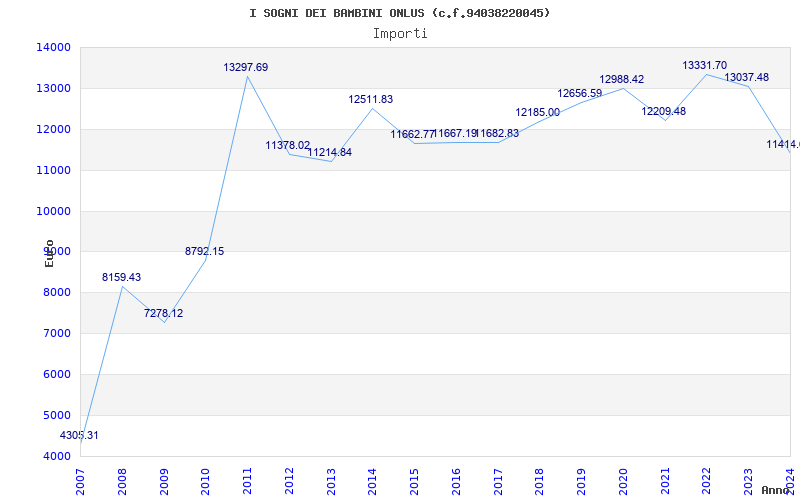Click the 12000 y-axis tick label

coord(53,129)
